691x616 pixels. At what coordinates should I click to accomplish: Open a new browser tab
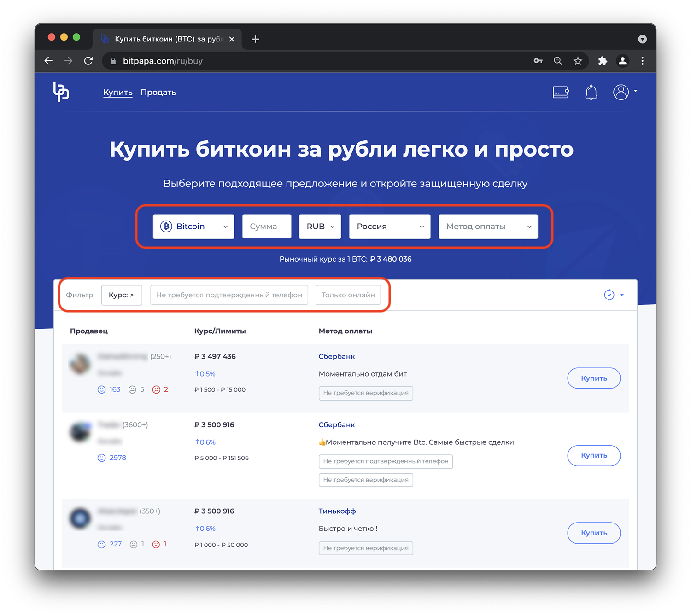(255, 39)
